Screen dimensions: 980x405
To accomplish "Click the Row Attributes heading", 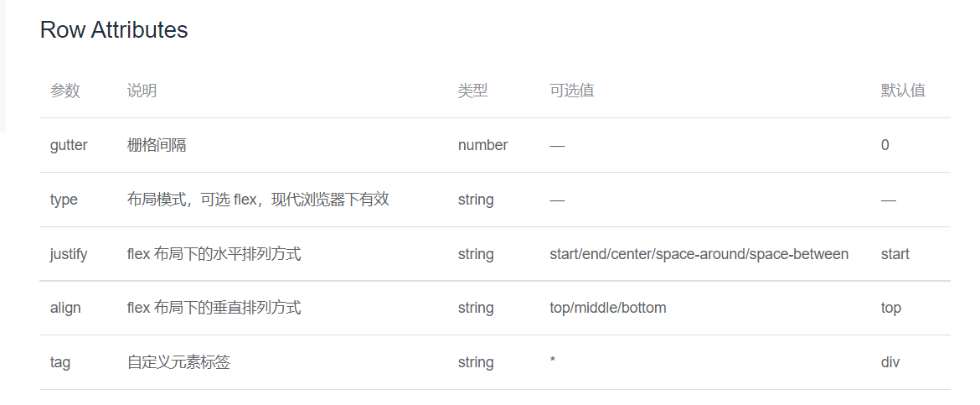I will [114, 30].
